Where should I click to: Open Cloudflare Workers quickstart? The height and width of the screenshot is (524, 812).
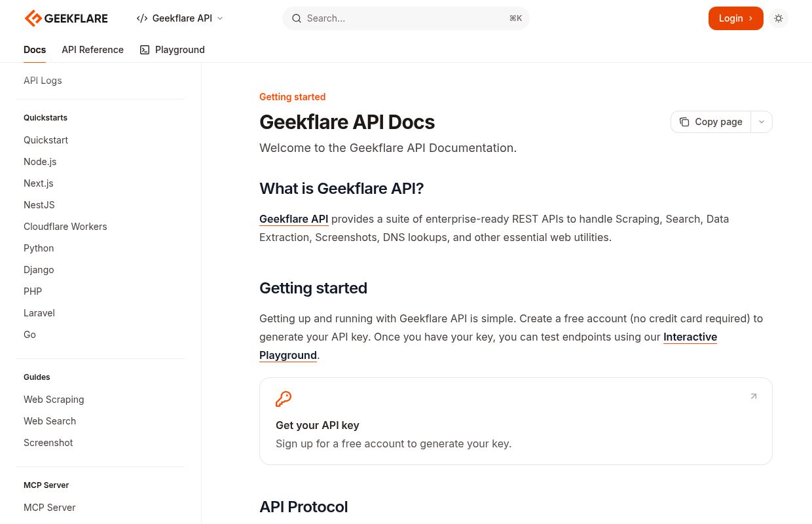65,227
